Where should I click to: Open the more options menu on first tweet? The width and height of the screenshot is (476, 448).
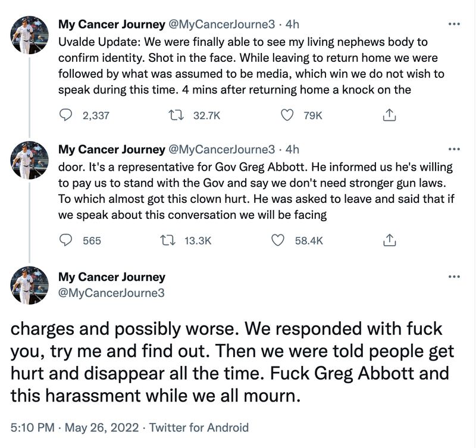pyautogui.click(x=454, y=24)
